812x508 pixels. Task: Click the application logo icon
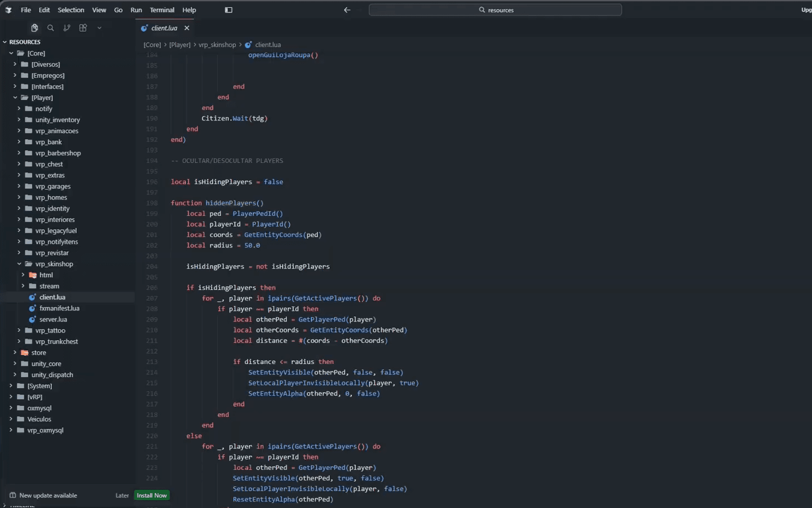click(8, 10)
